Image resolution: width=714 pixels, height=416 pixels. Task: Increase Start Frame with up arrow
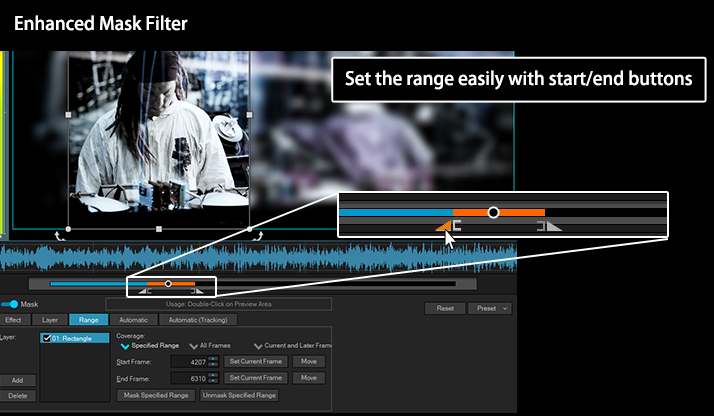pyautogui.click(x=213, y=359)
